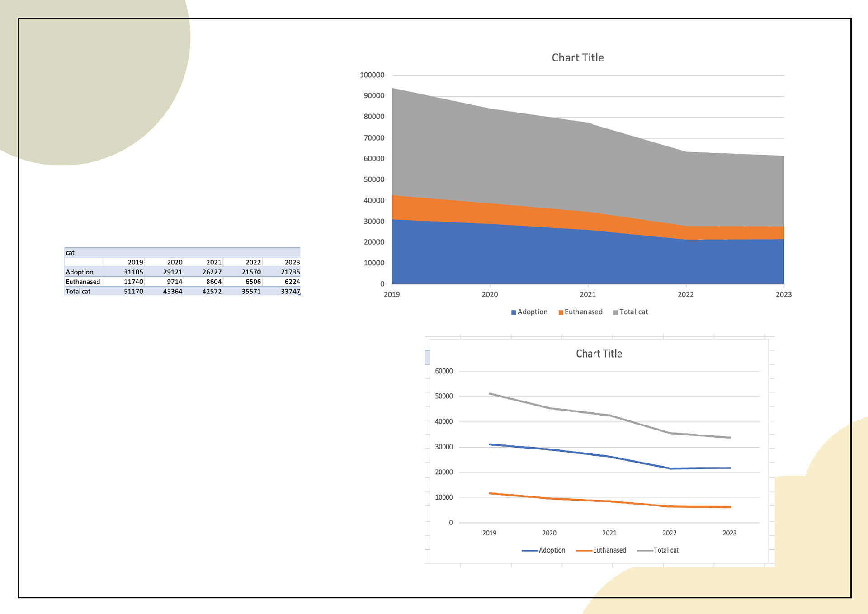
Task: Click the "Euthanased" row label in the table
Action: [x=83, y=281]
